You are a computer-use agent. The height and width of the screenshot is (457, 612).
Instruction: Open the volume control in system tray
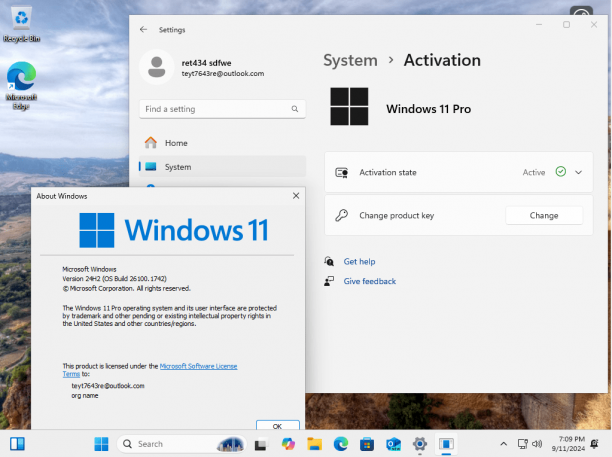tap(537, 444)
